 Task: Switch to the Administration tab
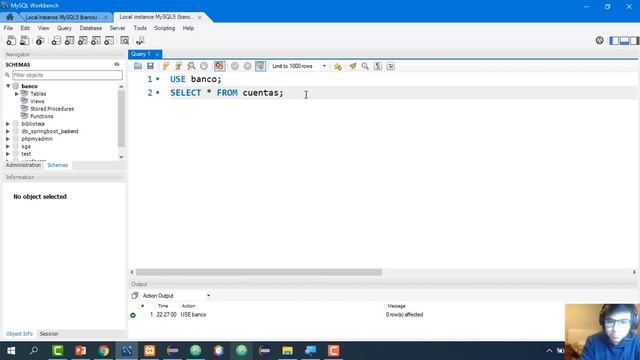click(x=23, y=165)
